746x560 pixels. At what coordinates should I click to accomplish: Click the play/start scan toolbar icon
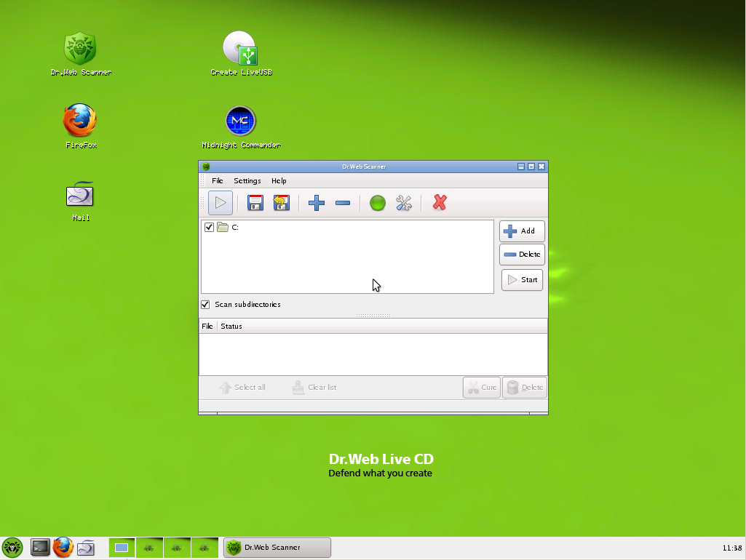221,203
